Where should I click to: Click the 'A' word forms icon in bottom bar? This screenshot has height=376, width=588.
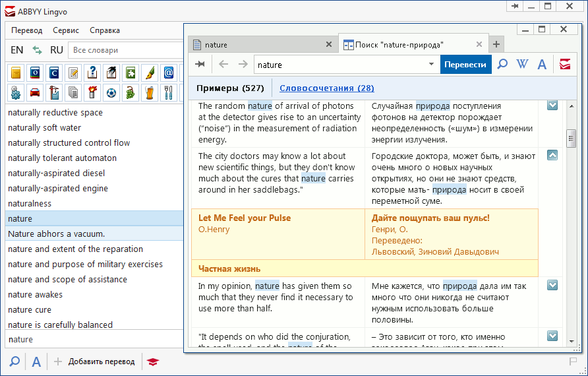point(36,361)
